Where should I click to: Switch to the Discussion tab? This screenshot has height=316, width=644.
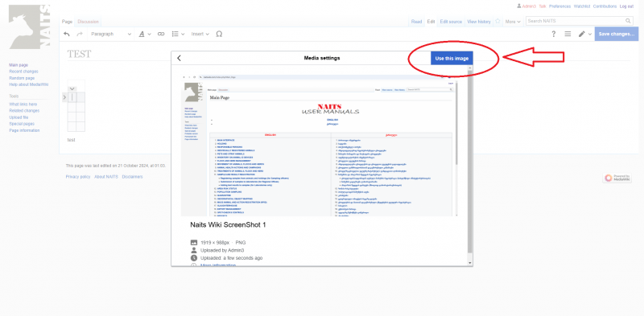tap(88, 22)
